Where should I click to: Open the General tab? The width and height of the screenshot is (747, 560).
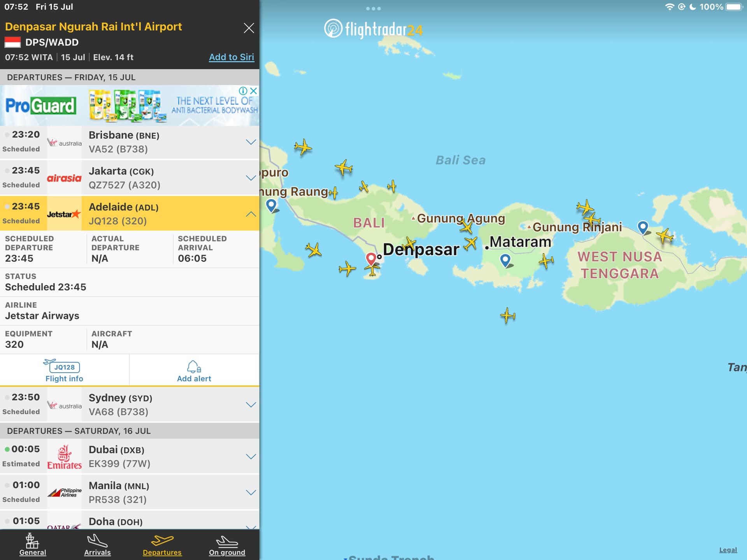33,544
